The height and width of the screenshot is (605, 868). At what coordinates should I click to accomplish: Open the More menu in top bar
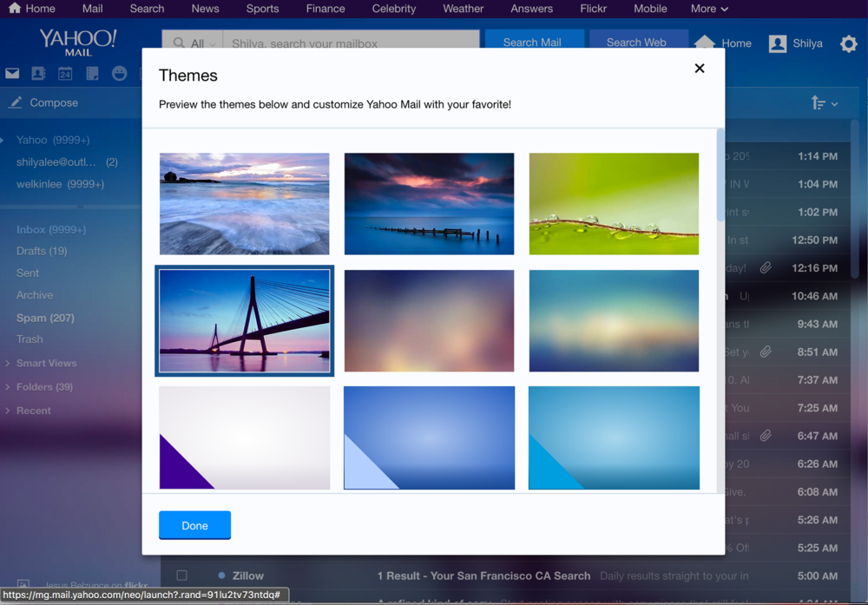click(x=709, y=9)
